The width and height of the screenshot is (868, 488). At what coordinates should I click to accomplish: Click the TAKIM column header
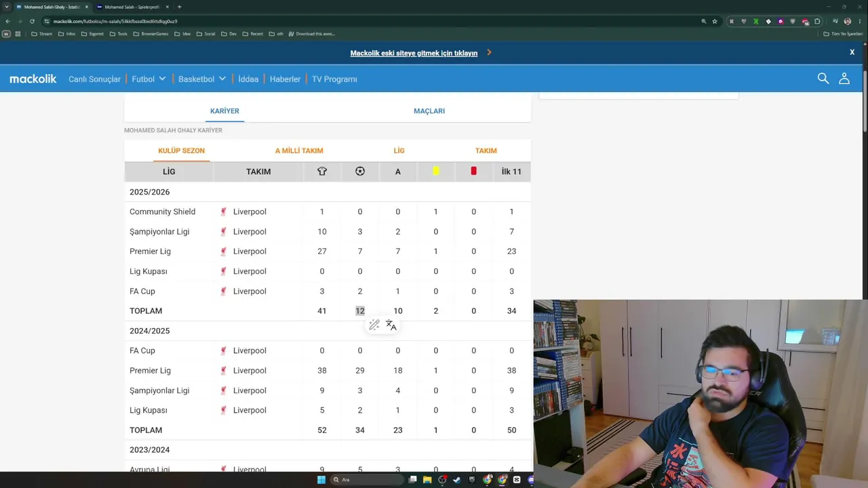click(258, 171)
